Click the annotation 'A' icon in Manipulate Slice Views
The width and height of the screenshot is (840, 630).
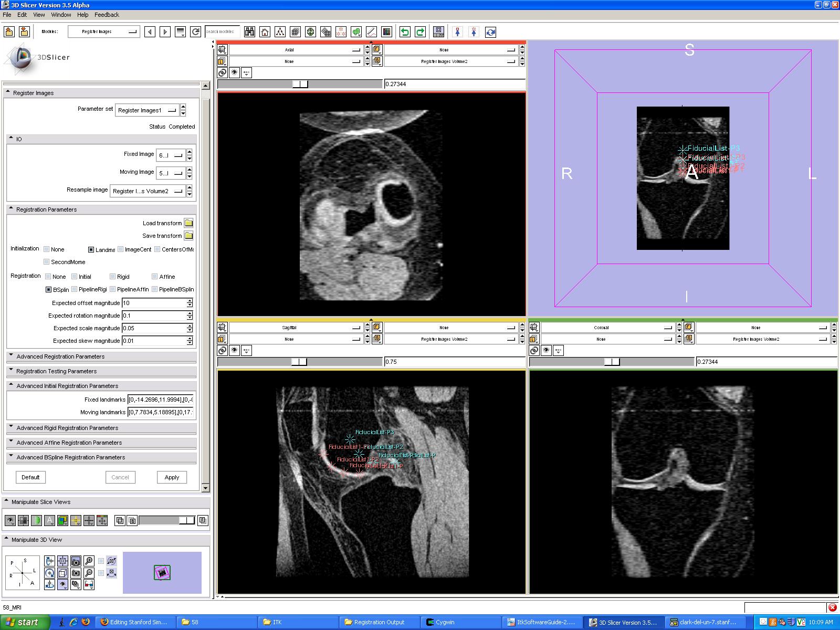pos(49,520)
